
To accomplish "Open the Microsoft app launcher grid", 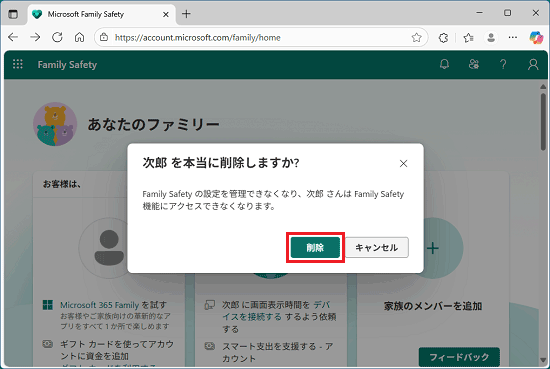I will pyautogui.click(x=18, y=64).
